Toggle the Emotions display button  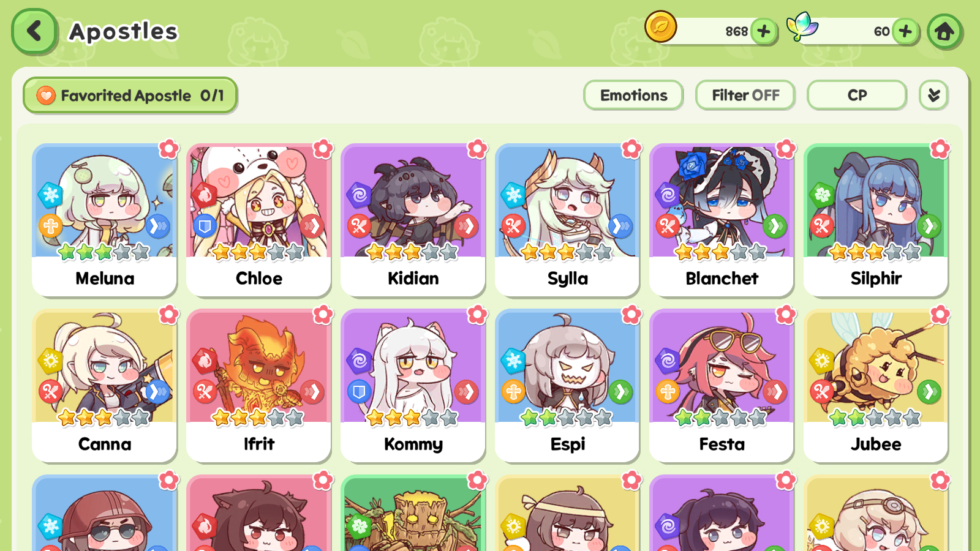(633, 96)
